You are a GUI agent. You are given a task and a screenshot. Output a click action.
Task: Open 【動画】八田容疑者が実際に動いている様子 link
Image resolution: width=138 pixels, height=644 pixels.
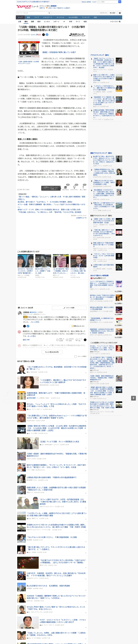[59, 52]
